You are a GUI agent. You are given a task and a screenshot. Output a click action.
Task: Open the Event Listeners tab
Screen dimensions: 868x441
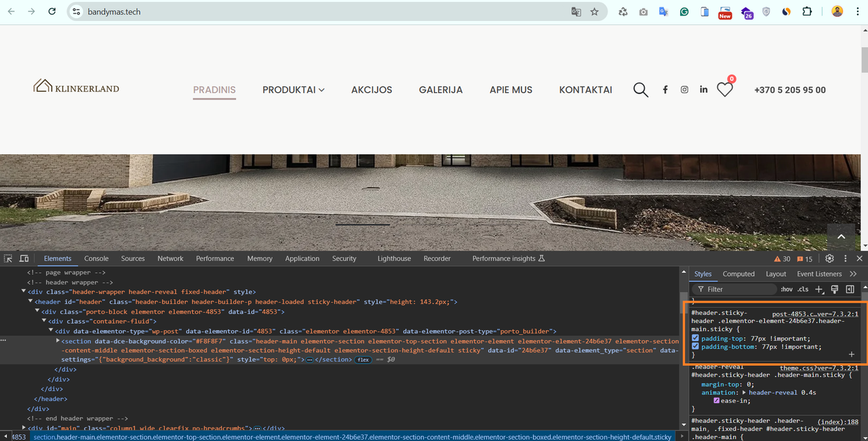[x=819, y=274]
